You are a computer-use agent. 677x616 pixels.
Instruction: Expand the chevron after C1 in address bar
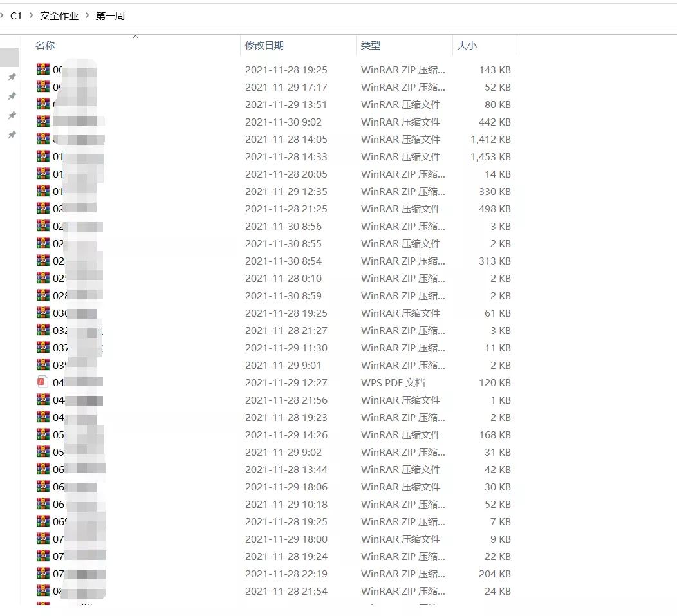[30, 16]
